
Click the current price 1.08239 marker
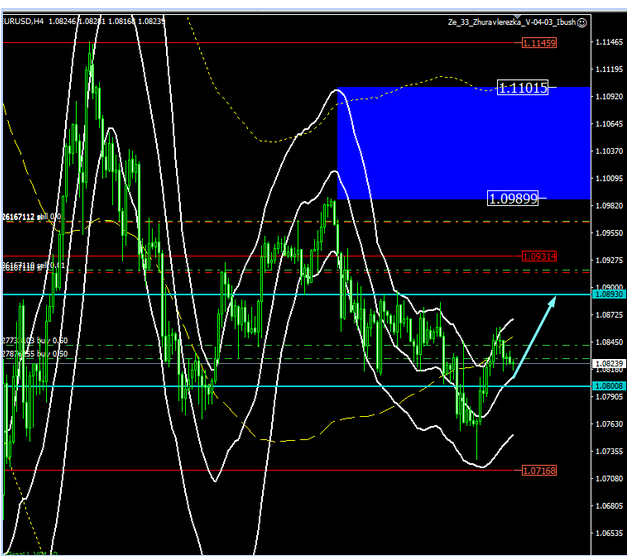pyautogui.click(x=608, y=363)
